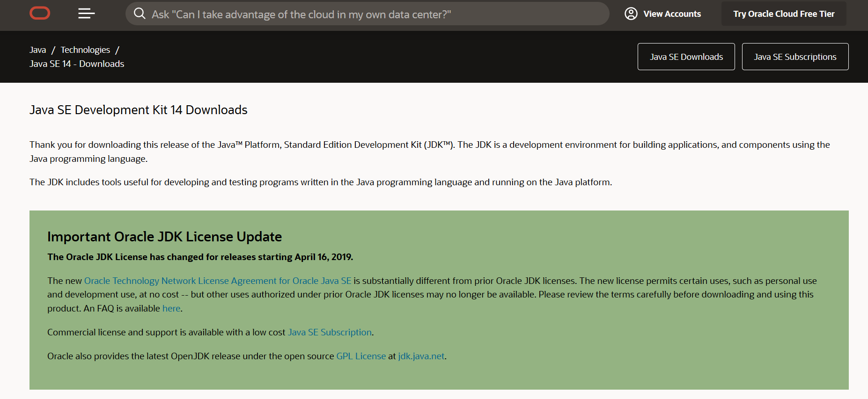Open the FAQ 'here' link
This screenshot has width=868, height=399.
point(171,308)
